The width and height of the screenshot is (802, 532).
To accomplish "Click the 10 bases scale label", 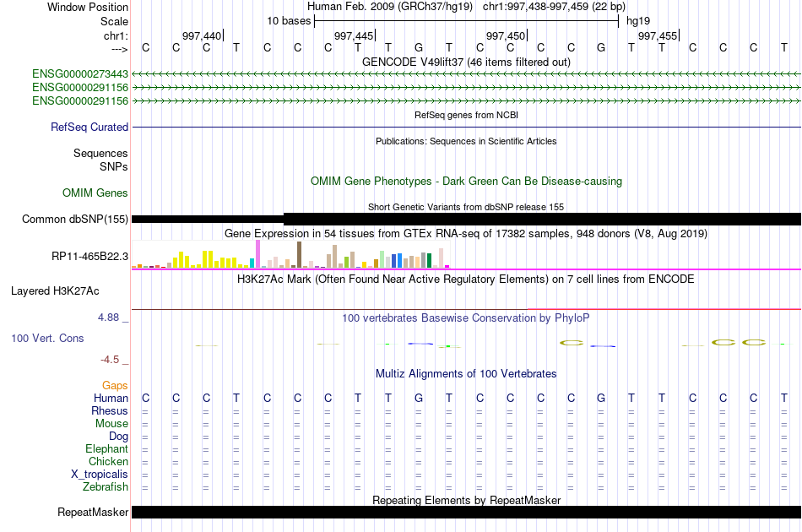I will 289,21.
